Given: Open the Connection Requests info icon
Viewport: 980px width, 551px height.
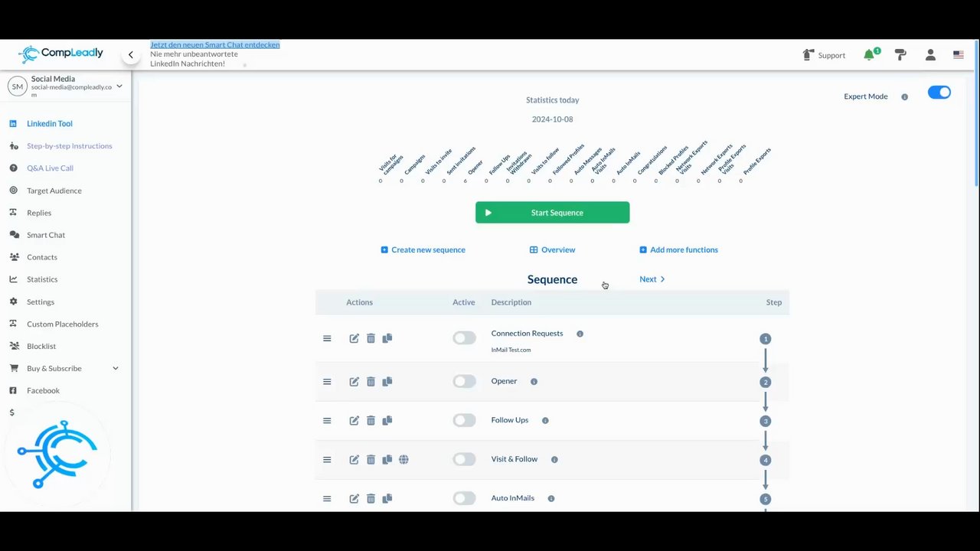Looking at the screenshot, I should coord(580,334).
